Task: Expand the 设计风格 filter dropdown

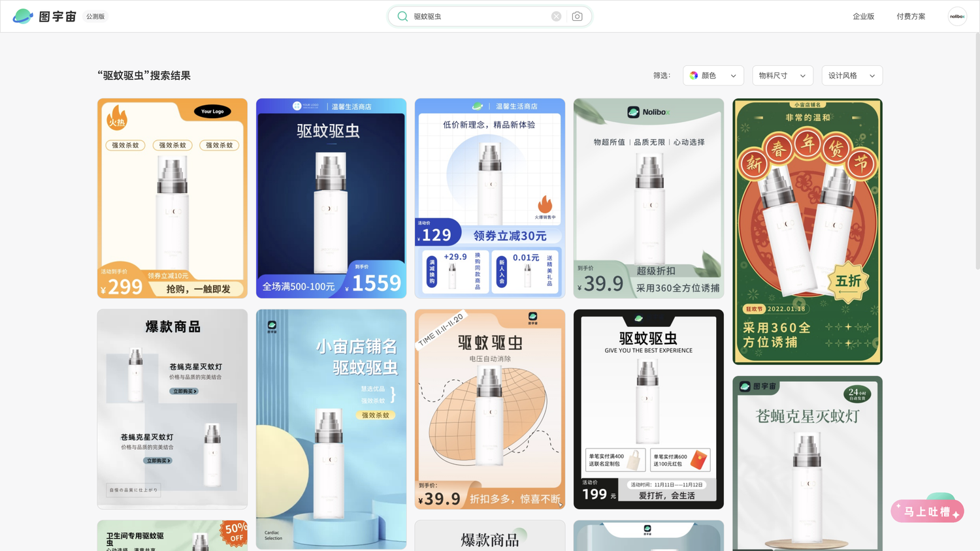Action: (852, 76)
